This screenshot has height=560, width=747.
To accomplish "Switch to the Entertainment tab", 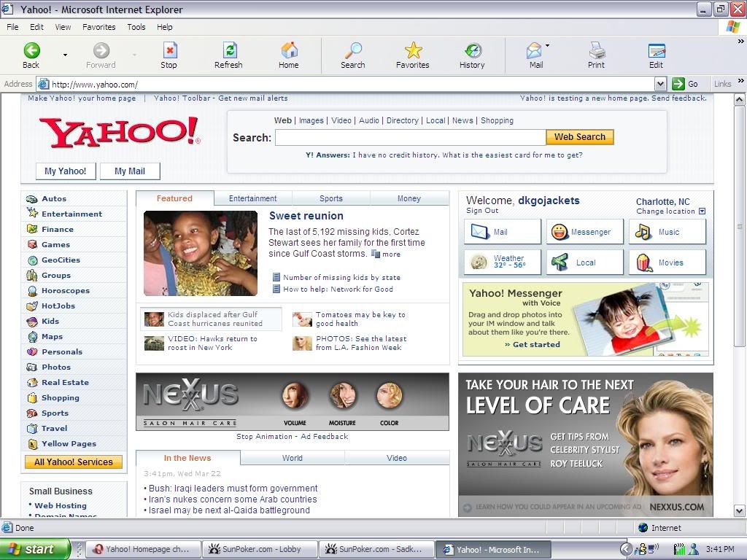I will point(252,198).
